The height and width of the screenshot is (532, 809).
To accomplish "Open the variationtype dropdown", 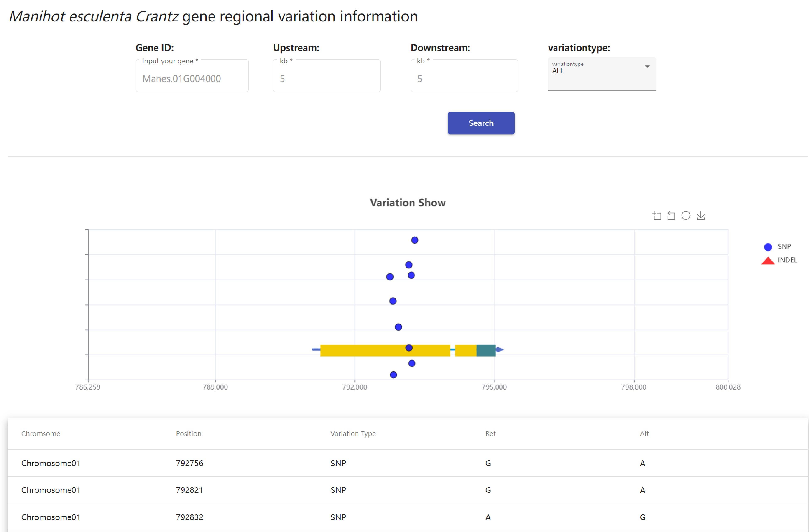I will pos(602,71).
